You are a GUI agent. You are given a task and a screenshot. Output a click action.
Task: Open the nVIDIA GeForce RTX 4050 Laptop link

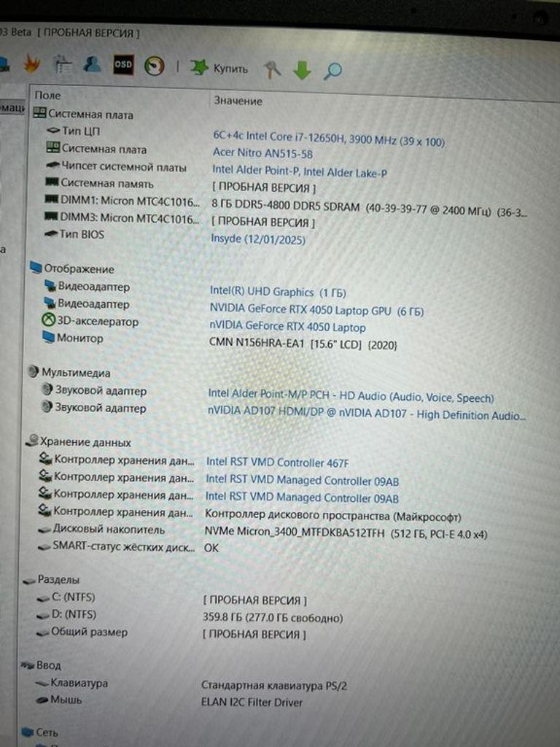(287, 326)
